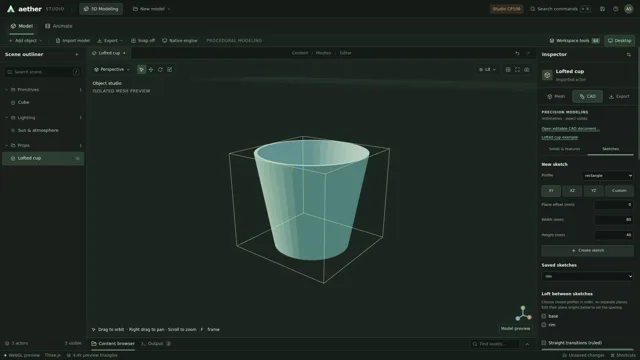Open the Mesh tab in Inspector
The height and width of the screenshot is (360, 640).
(556, 96)
